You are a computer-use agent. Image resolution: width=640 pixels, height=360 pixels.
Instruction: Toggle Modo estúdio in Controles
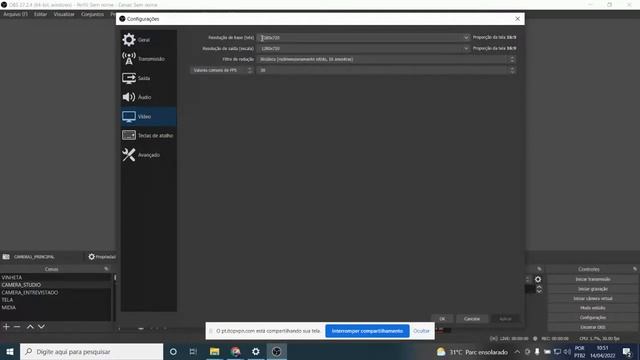point(593,308)
